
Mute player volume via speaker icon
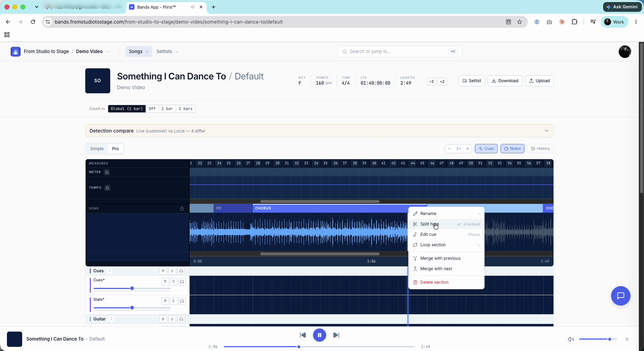point(571,339)
